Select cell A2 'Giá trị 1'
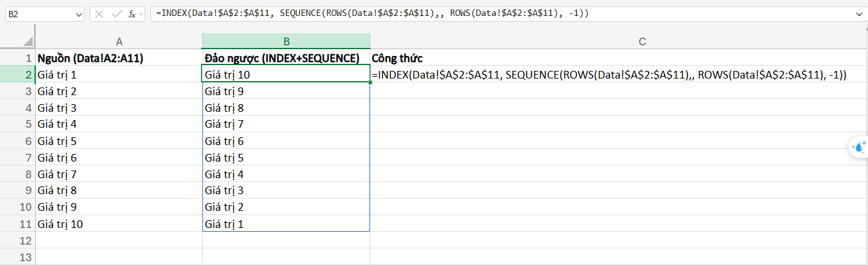Viewport: 868px width, 265px height. pyautogui.click(x=119, y=75)
